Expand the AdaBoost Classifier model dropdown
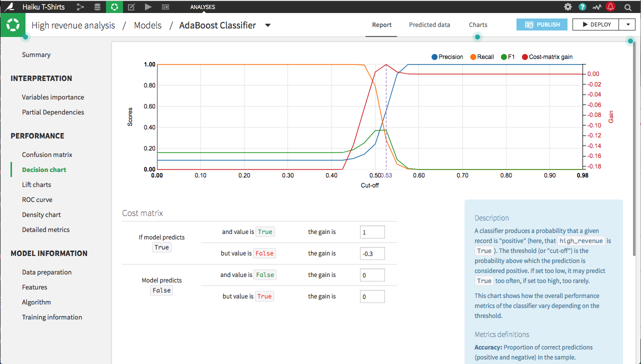Screen dimensions: 641x364 click(268, 25)
